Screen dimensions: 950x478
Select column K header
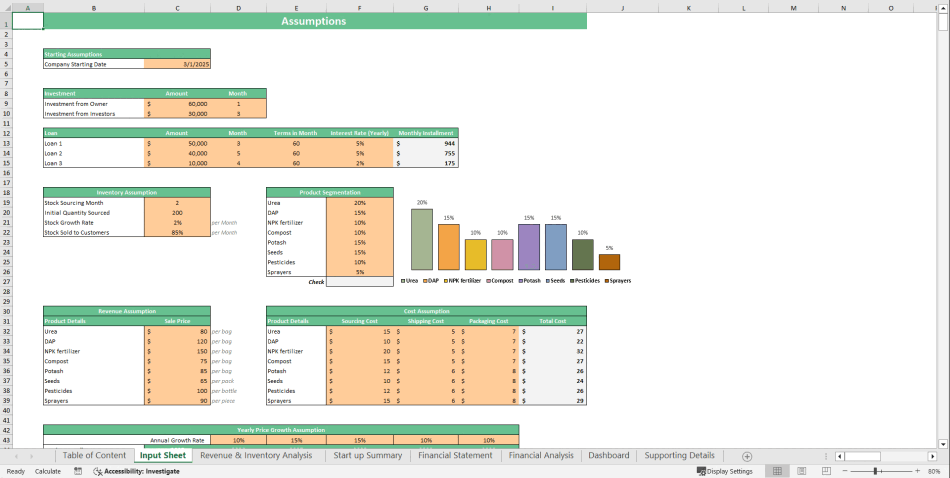[688, 8]
